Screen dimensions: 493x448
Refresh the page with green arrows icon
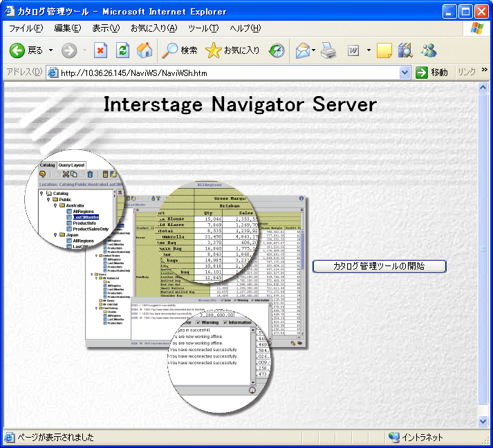click(122, 50)
